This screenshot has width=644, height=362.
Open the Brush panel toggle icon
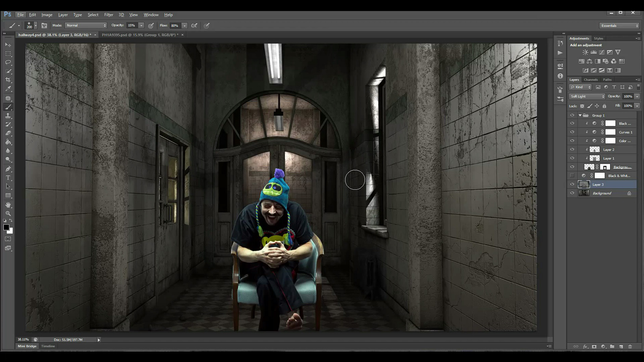point(44,26)
